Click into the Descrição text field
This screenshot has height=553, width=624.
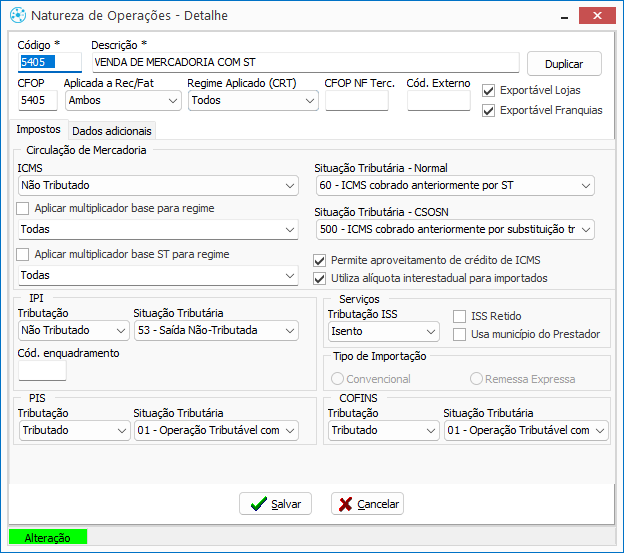[306, 62]
